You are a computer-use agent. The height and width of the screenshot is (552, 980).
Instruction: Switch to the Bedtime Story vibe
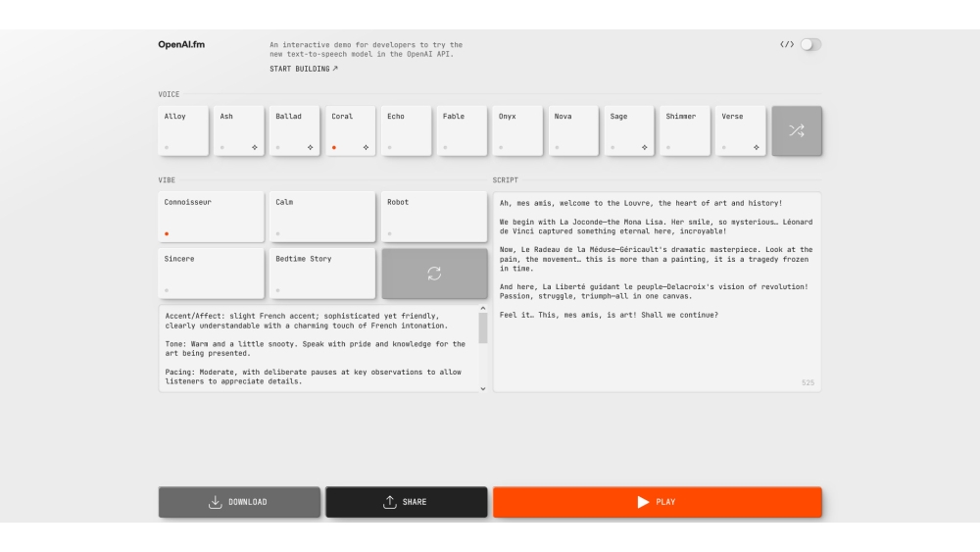point(322,274)
